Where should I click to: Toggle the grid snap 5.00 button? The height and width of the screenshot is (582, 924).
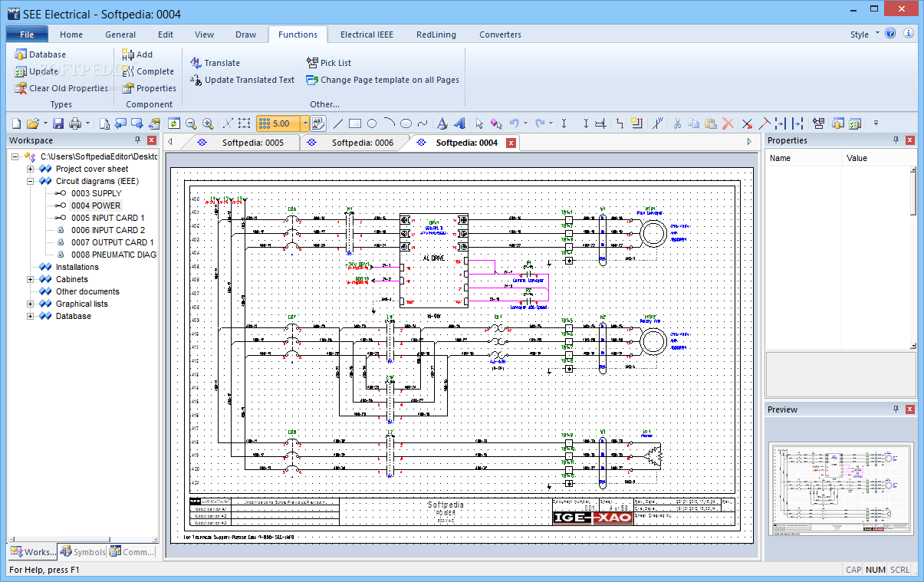[x=278, y=123]
